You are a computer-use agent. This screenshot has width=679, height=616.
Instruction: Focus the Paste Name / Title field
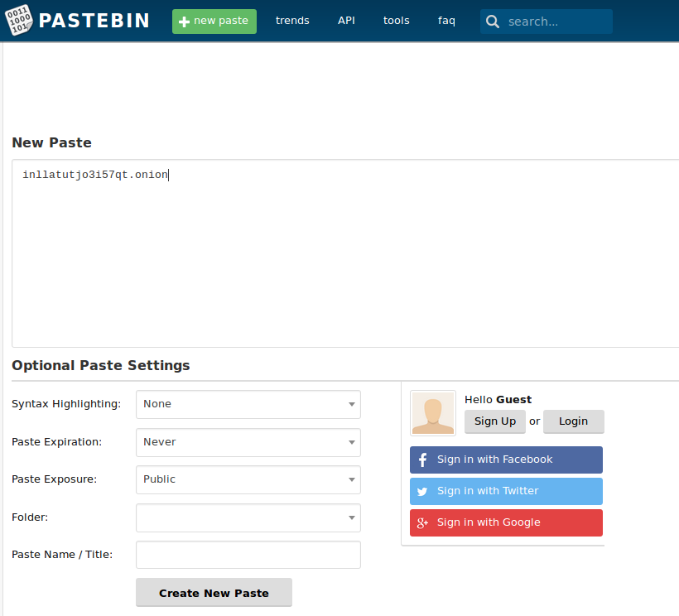248,555
